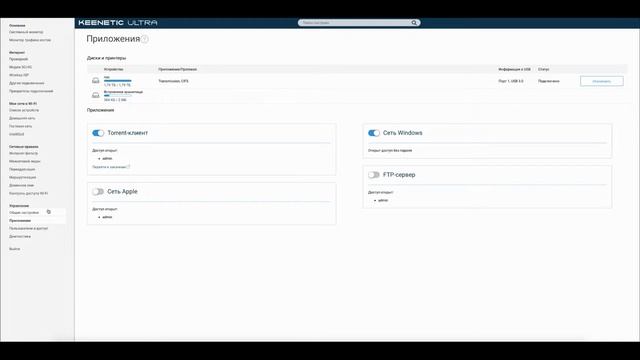Go to Гостевая сеть page
Screen dimensions: 640x360
pos(20,126)
